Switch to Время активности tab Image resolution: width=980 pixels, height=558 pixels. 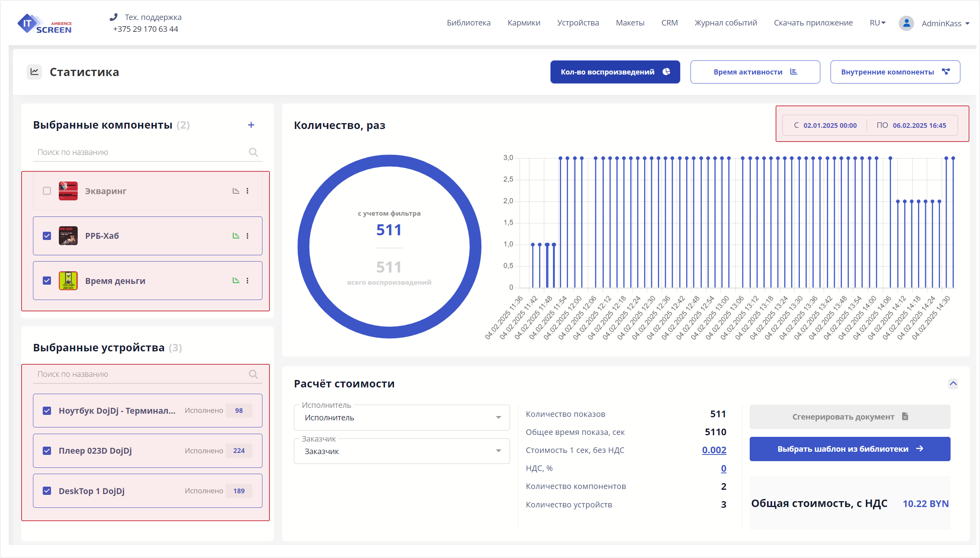click(755, 72)
